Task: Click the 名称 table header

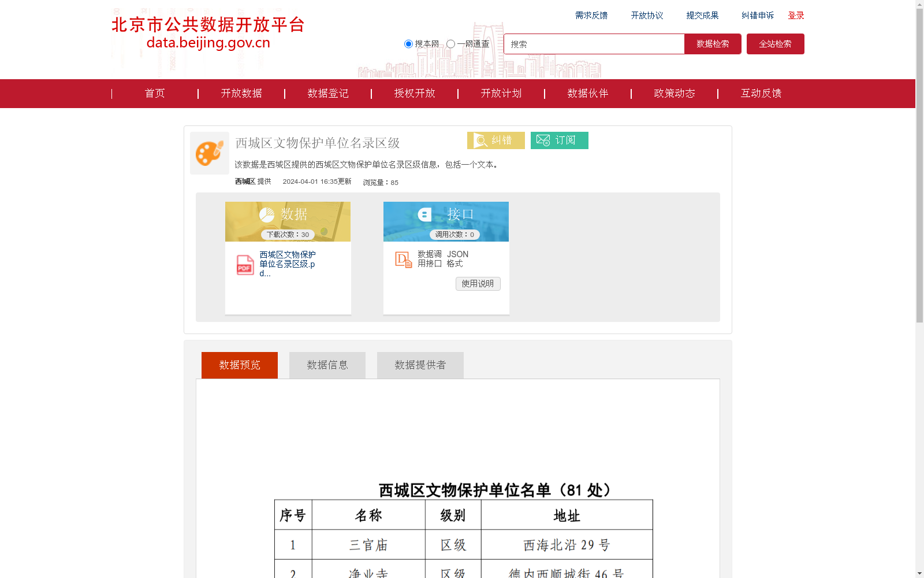Action: 368,516
